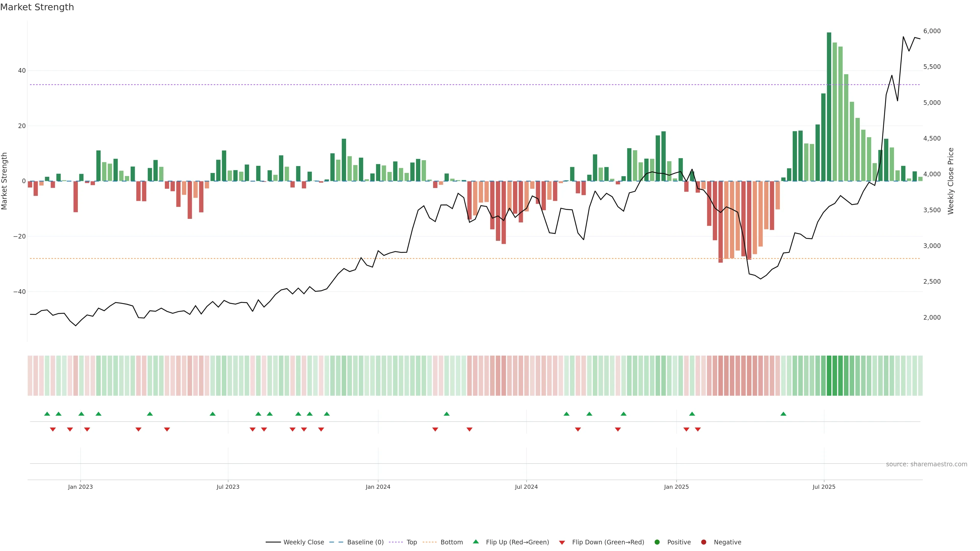
Task: Click the leftmost green flip-up triangle marker
Action: click(x=47, y=414)
